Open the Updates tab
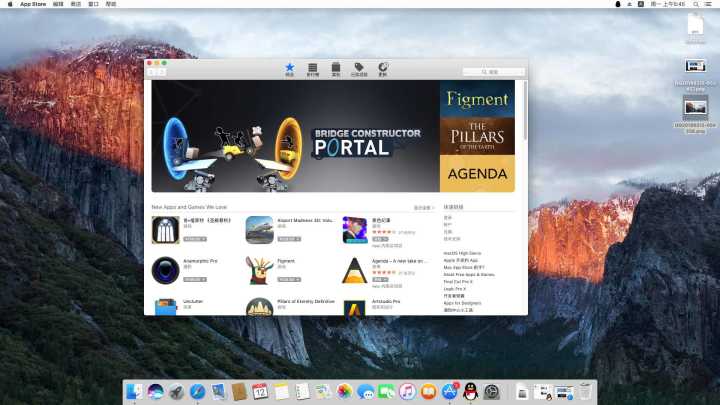The height and width of the screenshot is (405, 720). [x=382, y=69]
